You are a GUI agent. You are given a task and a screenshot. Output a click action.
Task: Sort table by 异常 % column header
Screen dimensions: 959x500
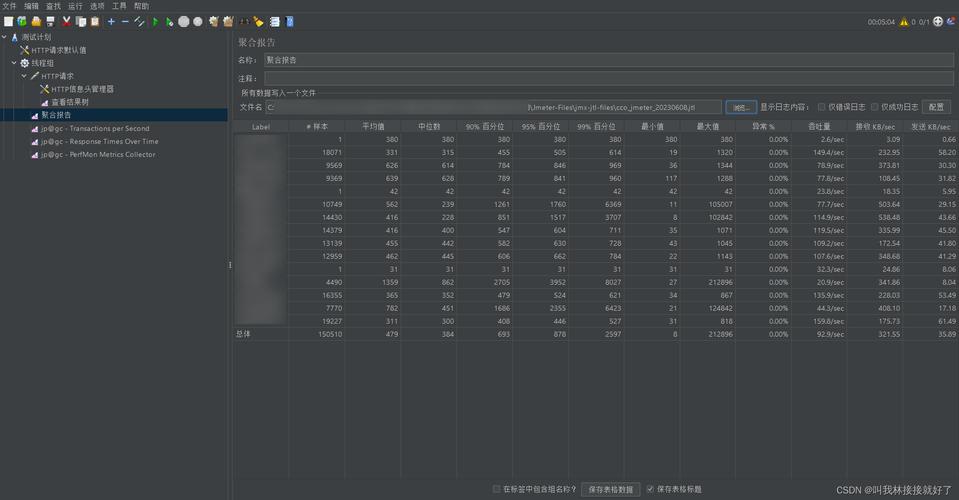[763, 127]
